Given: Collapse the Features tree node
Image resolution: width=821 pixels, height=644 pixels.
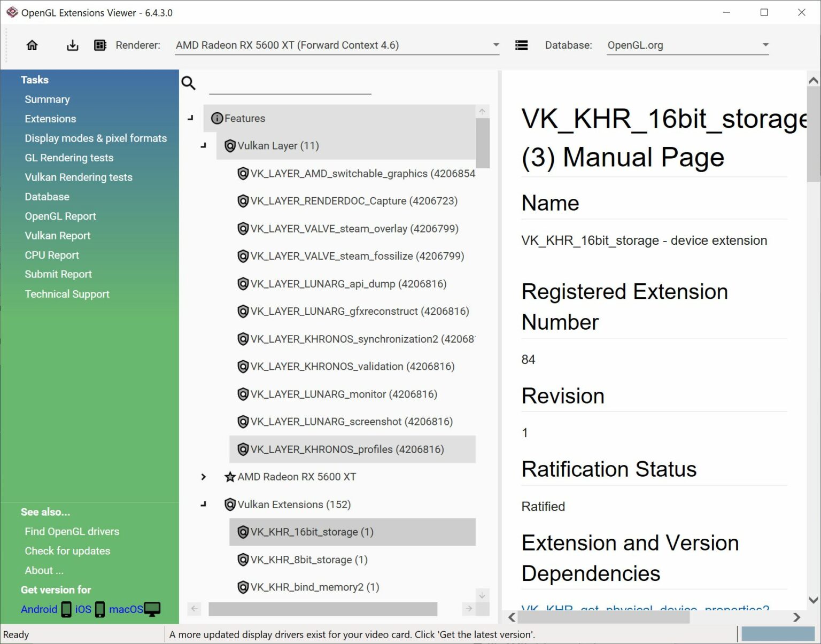Looking at the screenshot, I should coord(190,118).
